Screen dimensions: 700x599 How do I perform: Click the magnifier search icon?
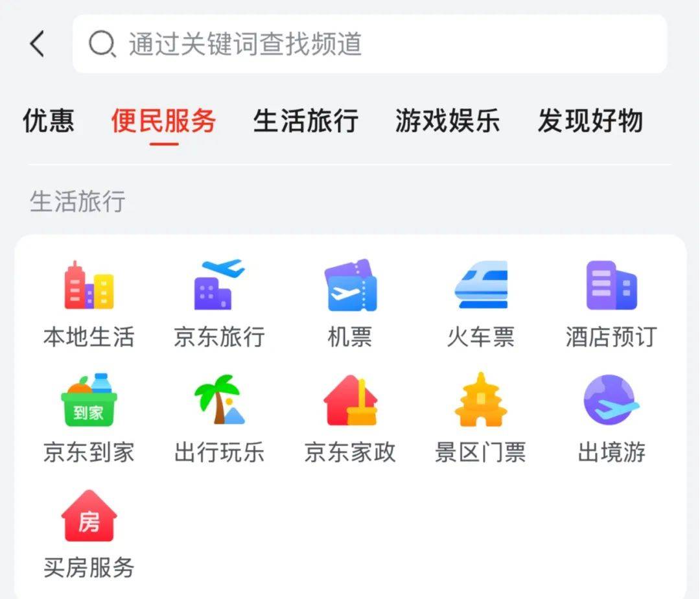point(102,43)
